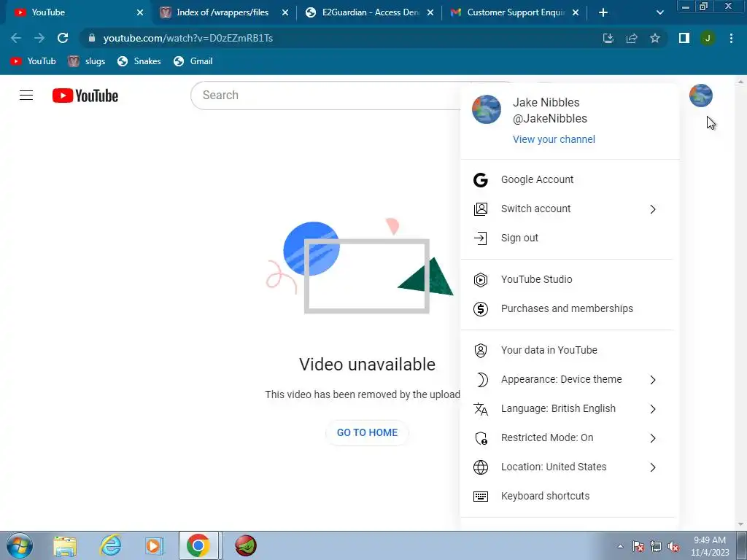Close the E2Guardian tab
The width and height of the screenshot is (747, 560).
(x=430, y=12)
